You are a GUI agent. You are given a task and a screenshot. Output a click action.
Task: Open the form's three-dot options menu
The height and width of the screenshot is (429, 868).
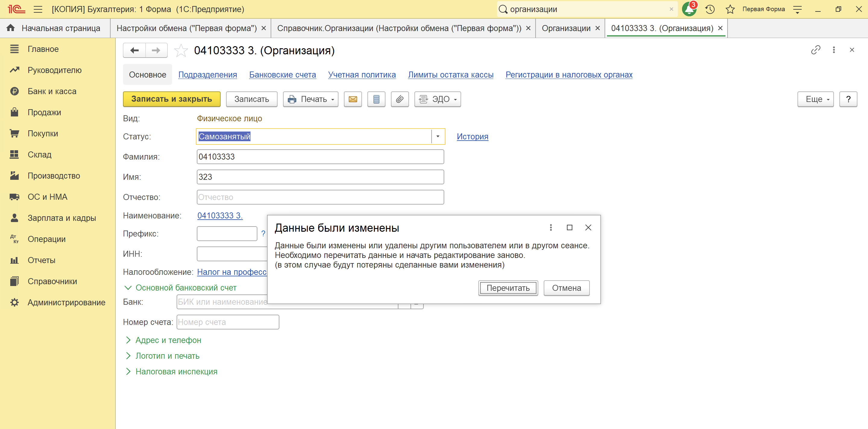834,50
